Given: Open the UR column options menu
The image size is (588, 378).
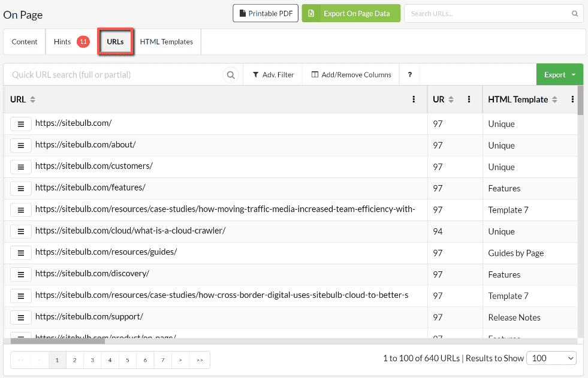Looking at the screenshot, I should coord(469,99).
